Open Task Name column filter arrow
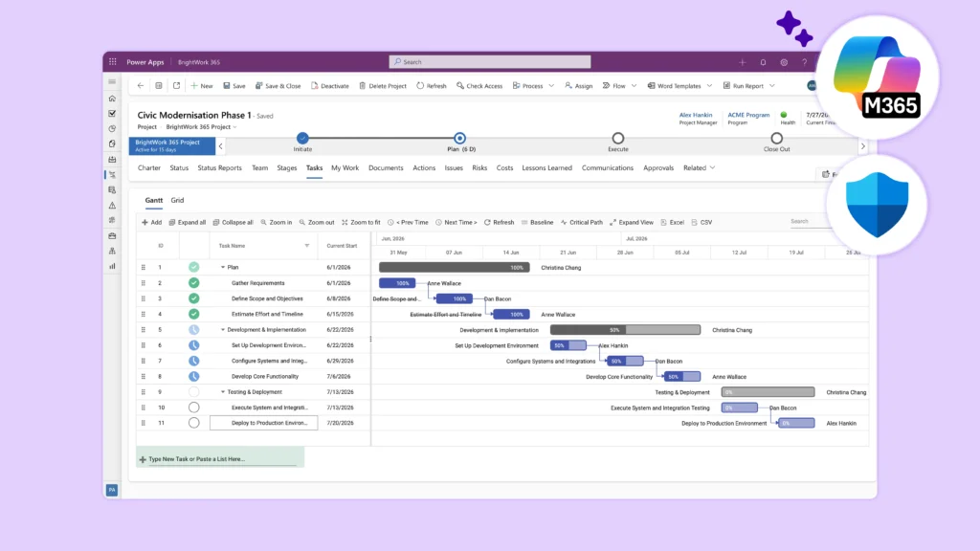The image size is (980, 551). point(307,246)
